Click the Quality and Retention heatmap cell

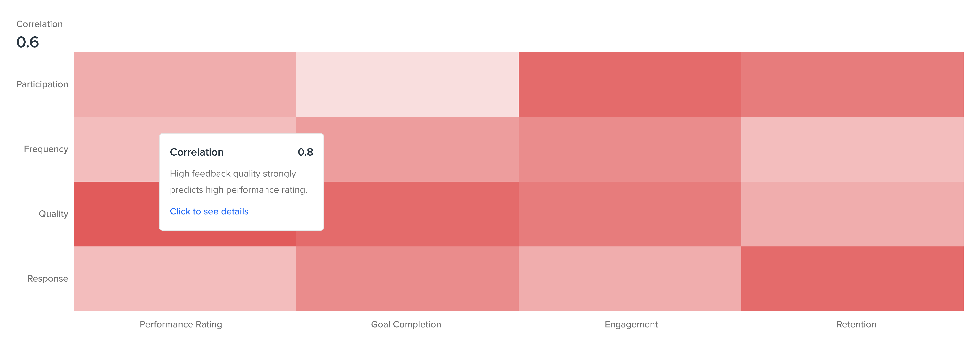[x=852, y=214]
